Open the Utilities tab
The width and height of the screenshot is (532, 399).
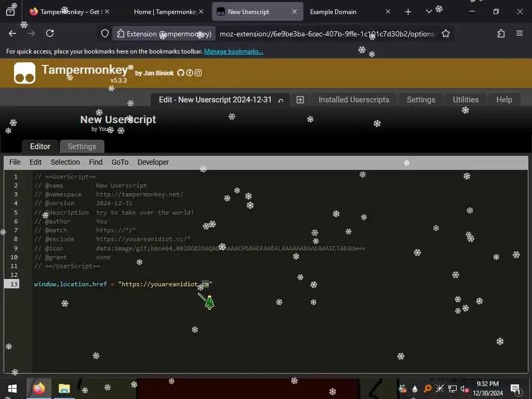coord(465,100)
